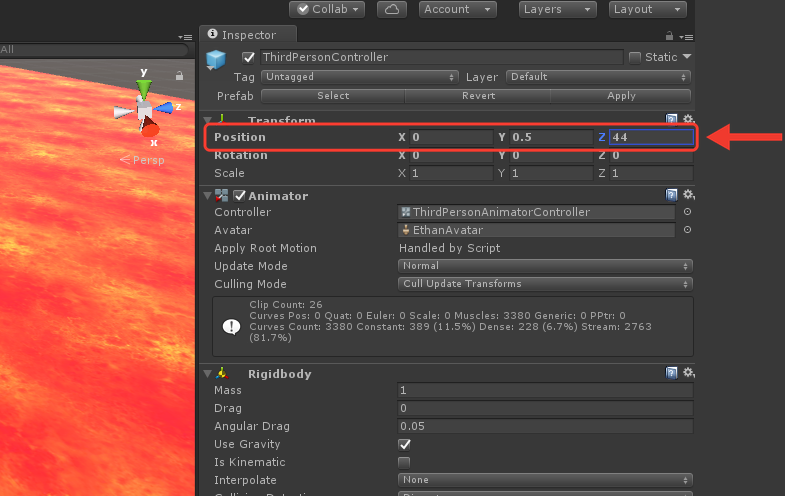Click the Mass value field
The height and width of the screenshot is (496, 785).
[545, 390]
